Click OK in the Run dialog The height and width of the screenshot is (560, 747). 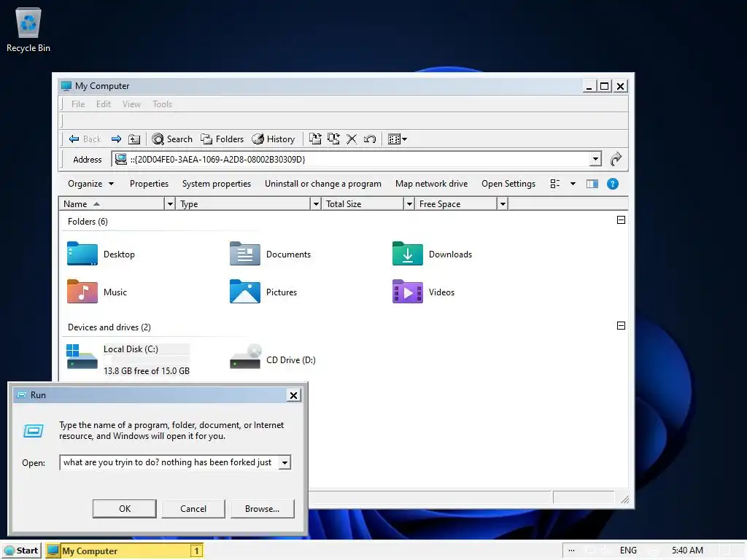coord(124,508)
